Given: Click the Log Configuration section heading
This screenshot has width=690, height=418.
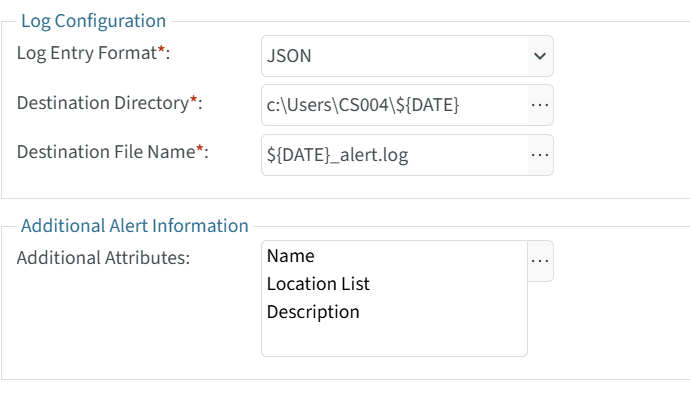Looking at the screenshot, I should pyautogui.click(x=93, y=20).
